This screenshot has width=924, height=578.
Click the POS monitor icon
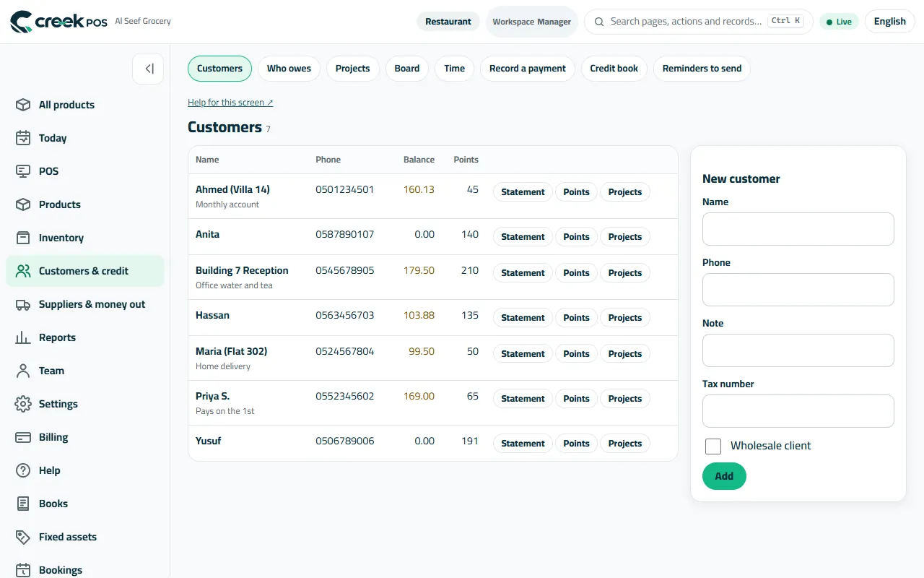tap(23, 171)
